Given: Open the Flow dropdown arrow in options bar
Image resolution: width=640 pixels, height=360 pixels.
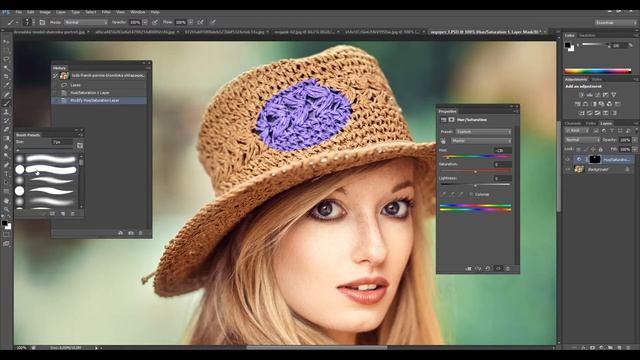Looking at the screenshot, I should pos(191,22).
